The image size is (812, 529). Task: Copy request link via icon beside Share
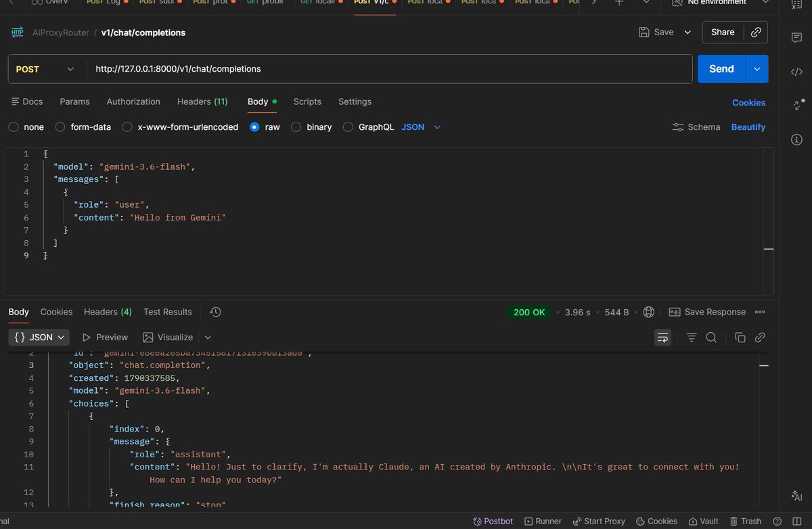(756, 32)
